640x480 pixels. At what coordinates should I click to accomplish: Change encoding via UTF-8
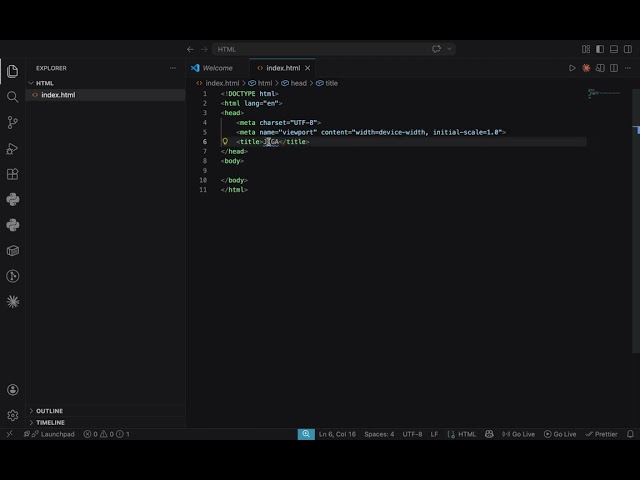(x=412, y=434)
